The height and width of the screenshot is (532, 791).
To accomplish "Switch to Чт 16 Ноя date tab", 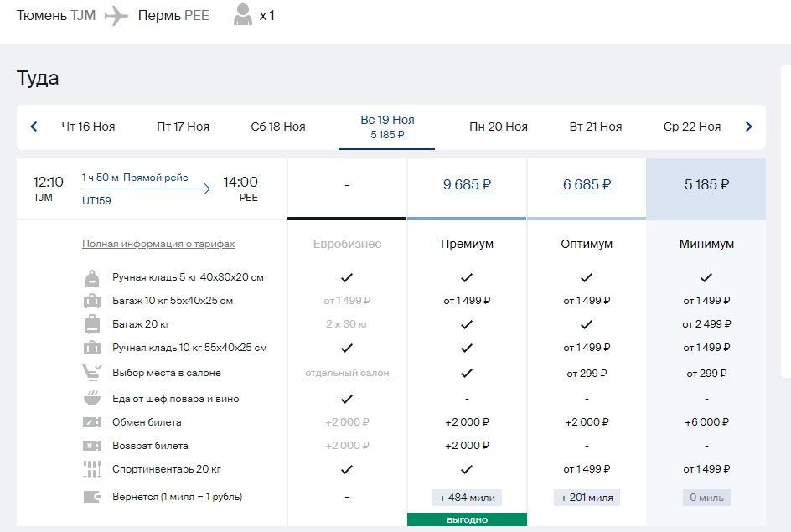I will pos(88,127).
